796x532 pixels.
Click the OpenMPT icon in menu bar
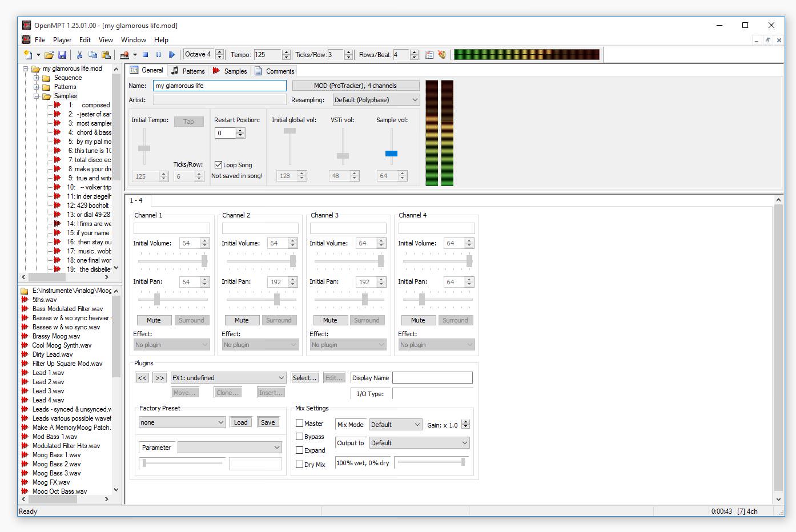click(26, 39)
